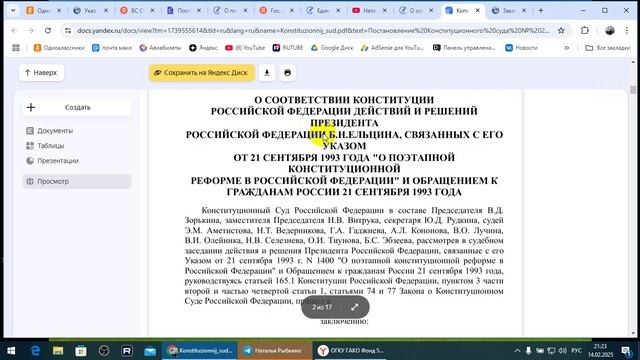This screenshot has width=640, height=360.
Task: Open the Одноклассники bookmark
Action: [x=59, y=48]
